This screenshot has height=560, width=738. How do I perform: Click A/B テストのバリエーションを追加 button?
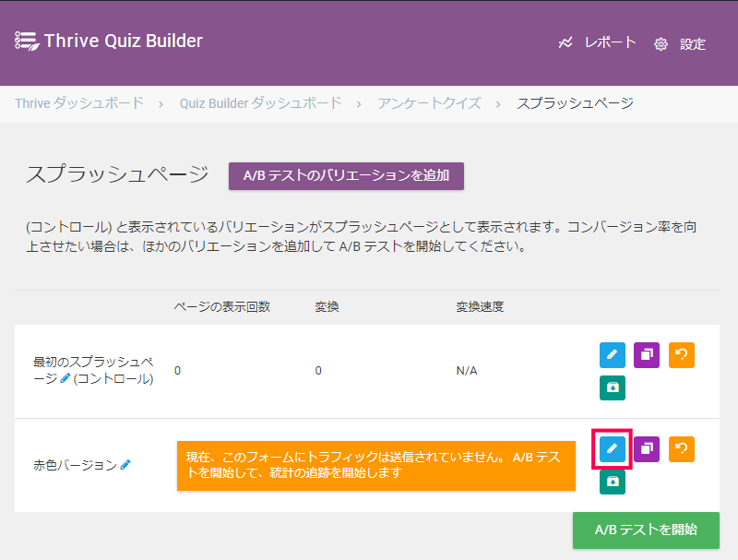346,176
